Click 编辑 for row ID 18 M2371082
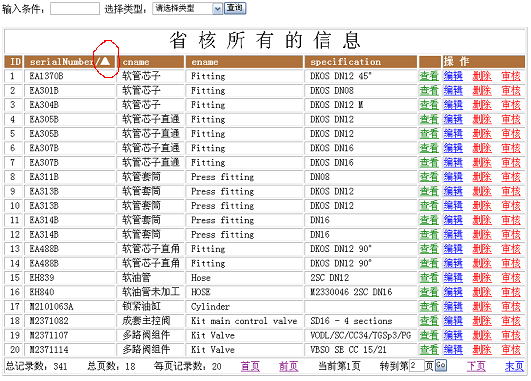 pos(453,321)
